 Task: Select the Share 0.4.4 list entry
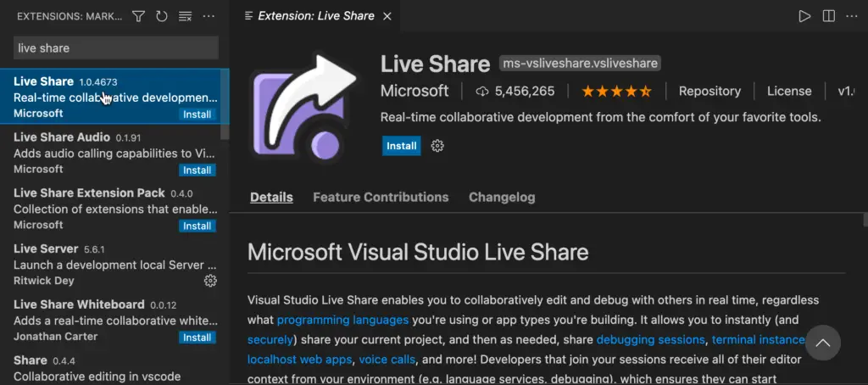(114, 366)
